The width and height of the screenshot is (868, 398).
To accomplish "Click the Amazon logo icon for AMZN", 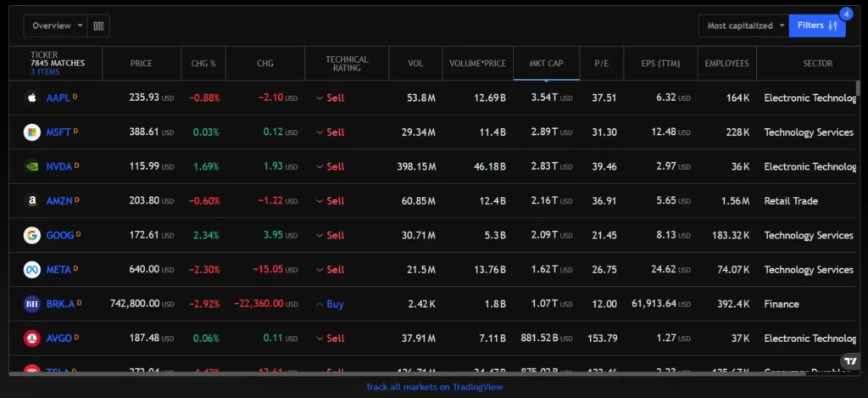I will [32, 200].
